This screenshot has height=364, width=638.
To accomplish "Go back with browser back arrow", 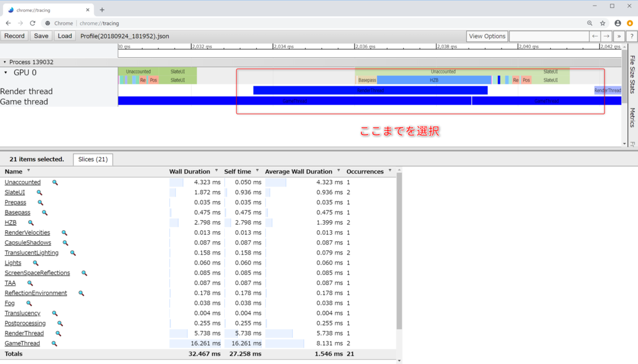I will point(8,23).
